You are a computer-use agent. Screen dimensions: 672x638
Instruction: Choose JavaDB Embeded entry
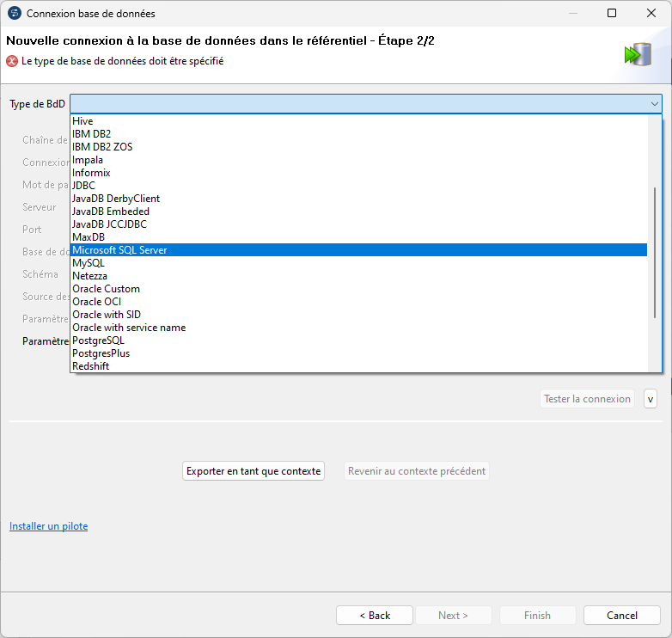click(358, 212)
